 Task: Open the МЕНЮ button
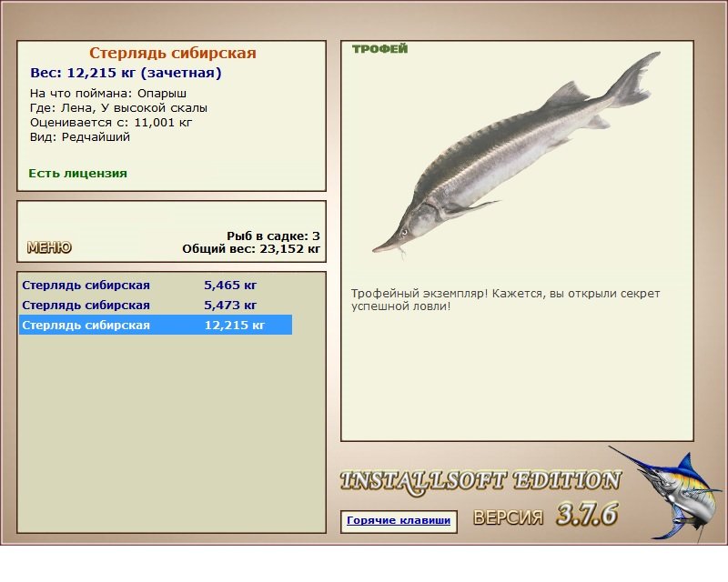pyautogui.click(x=49, y=247)
